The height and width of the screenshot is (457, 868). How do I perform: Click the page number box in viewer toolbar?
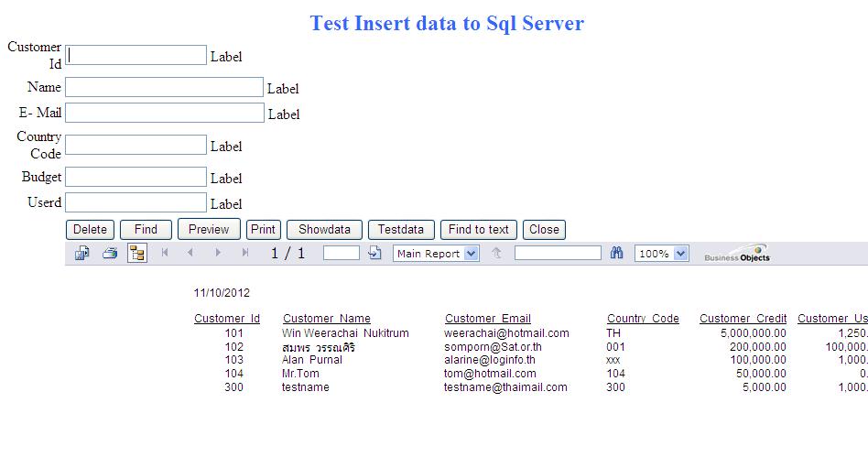coord(342,253)
